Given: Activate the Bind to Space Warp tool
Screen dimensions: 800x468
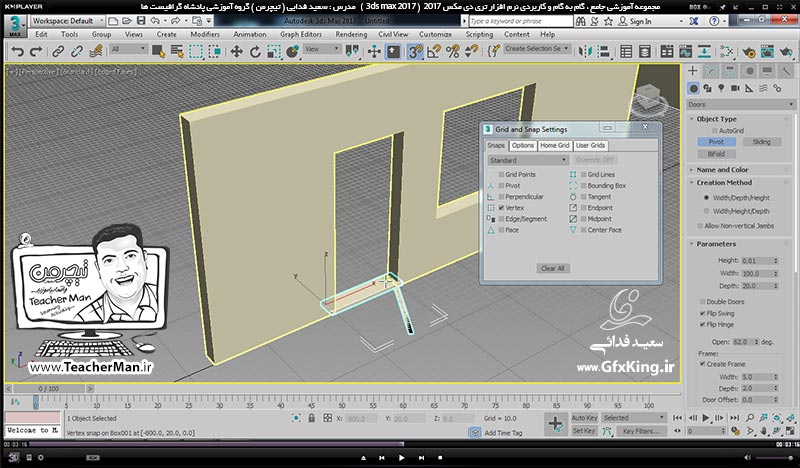Looking at the screenshot, I should click(x=96, y=51).
